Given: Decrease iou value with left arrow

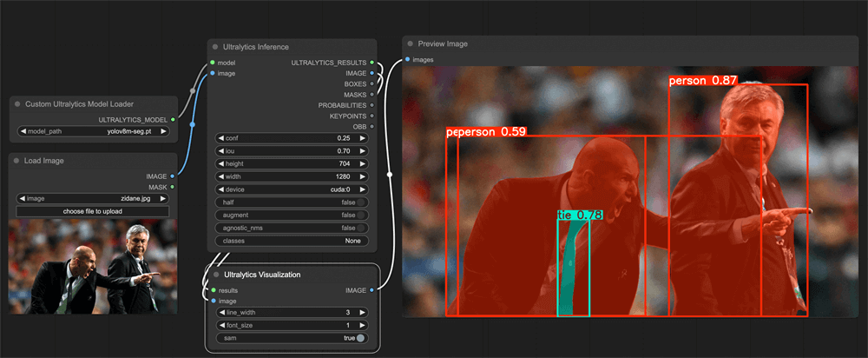Looking at the screenshot, I should (220, 150).
